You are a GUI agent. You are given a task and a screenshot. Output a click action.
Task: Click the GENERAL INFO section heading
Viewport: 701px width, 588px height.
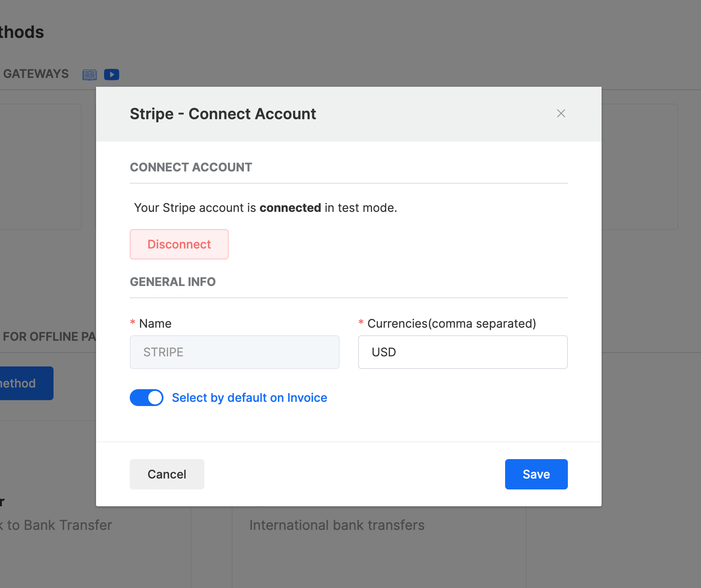173,282
